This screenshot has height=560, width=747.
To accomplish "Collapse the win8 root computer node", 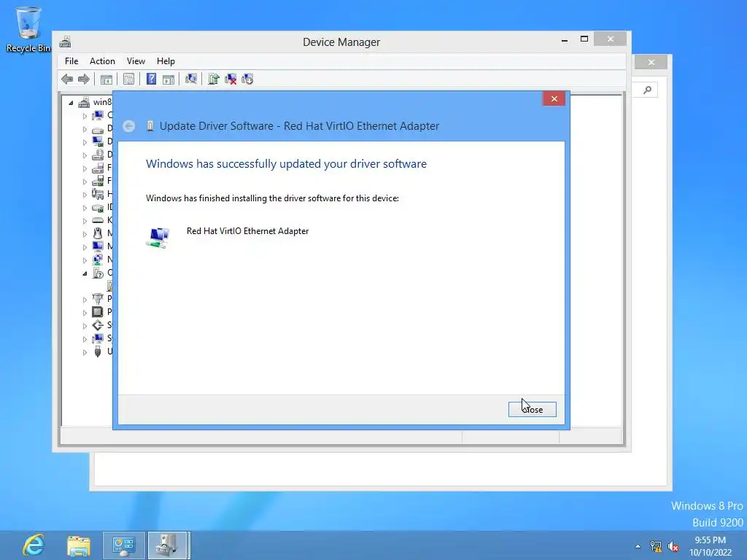I will [x=71, y=102].
